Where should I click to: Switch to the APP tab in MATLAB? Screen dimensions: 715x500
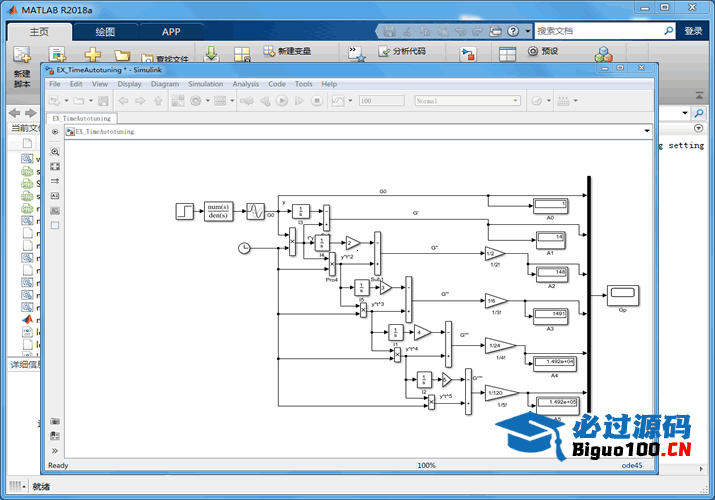pos(171,31)
